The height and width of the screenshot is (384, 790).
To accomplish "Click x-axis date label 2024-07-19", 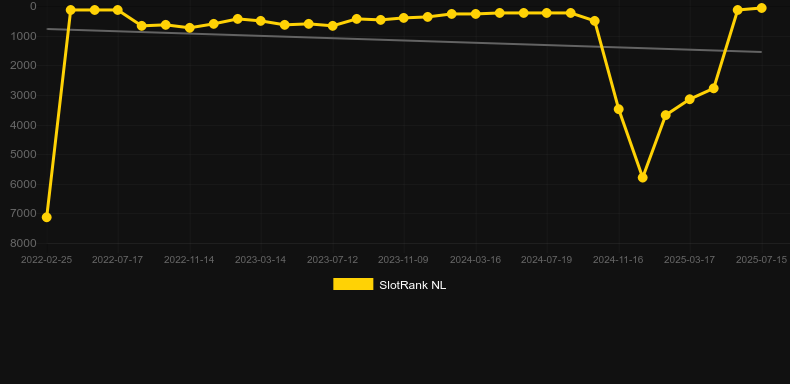I will pos(546,260).
